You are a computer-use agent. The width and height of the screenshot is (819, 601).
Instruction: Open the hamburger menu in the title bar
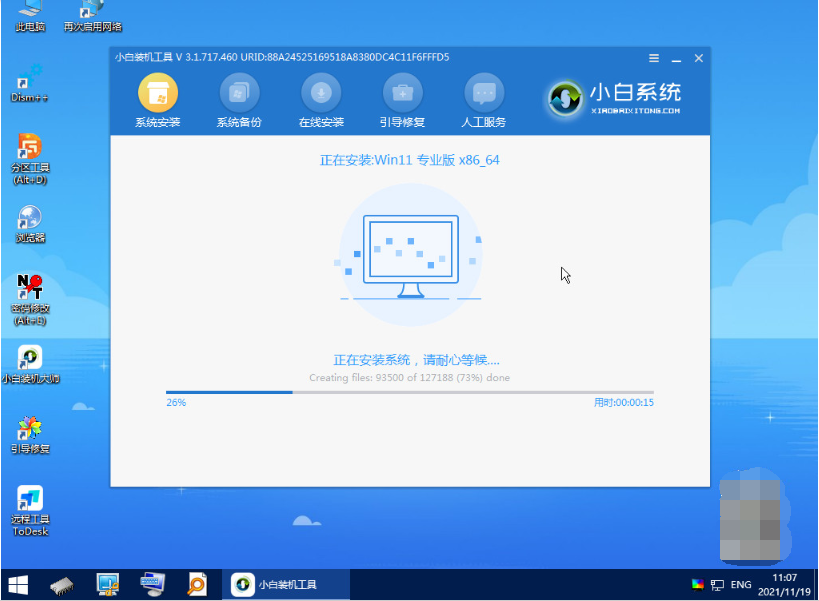click(x=654, y=58)
